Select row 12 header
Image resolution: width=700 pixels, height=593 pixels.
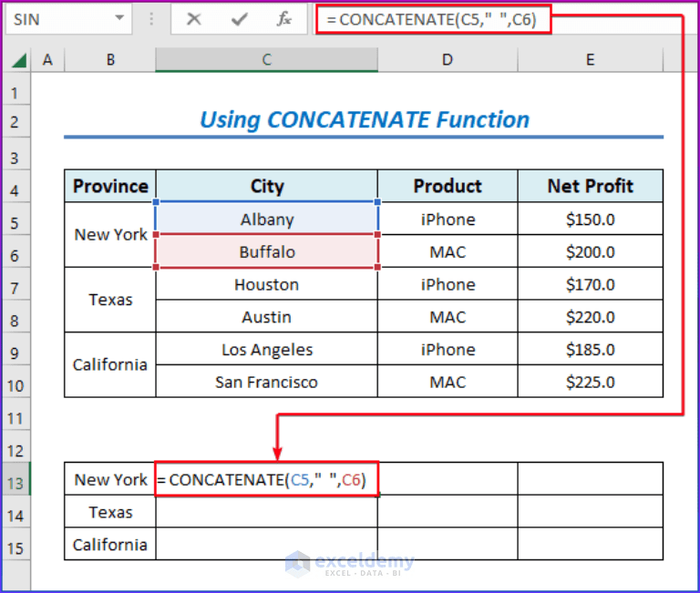click(x=16, y=447)
